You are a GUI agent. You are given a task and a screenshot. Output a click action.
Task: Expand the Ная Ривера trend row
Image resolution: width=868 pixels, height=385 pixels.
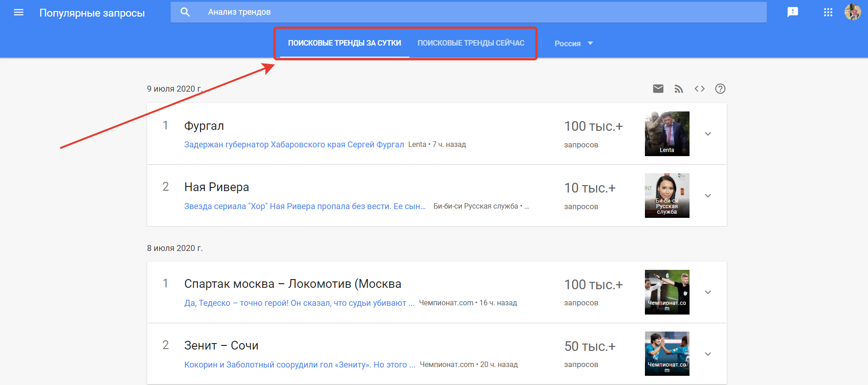pyautogui.click(x=708, y=195)
